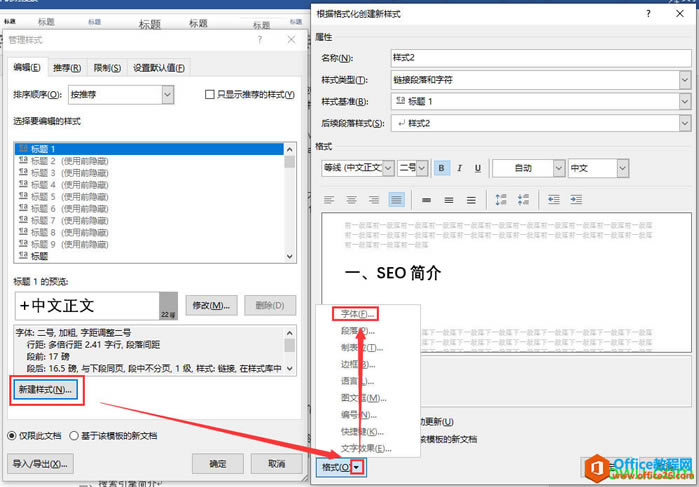This screenshot has height=487, width=699.
Task: Toggle Underline formatting button
Action: 477,168
